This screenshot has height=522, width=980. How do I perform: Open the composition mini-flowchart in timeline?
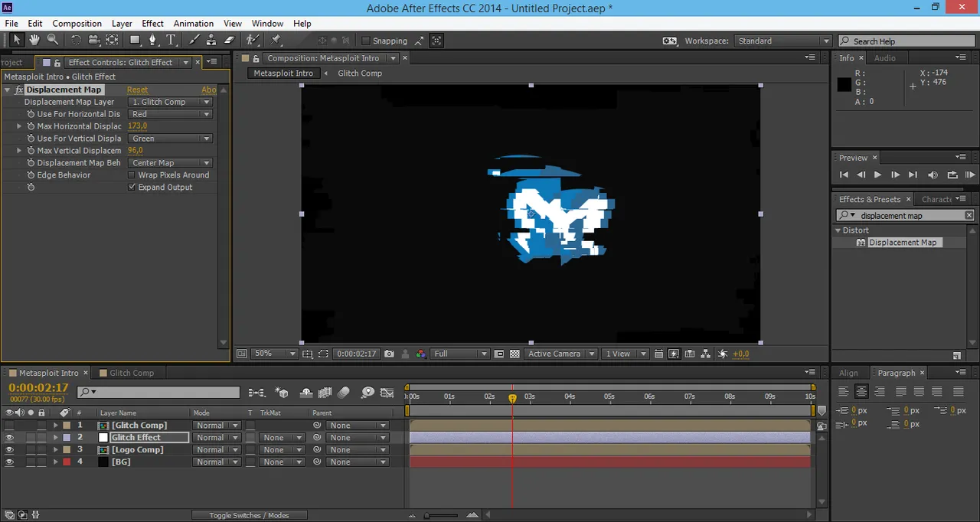(257, 393)
